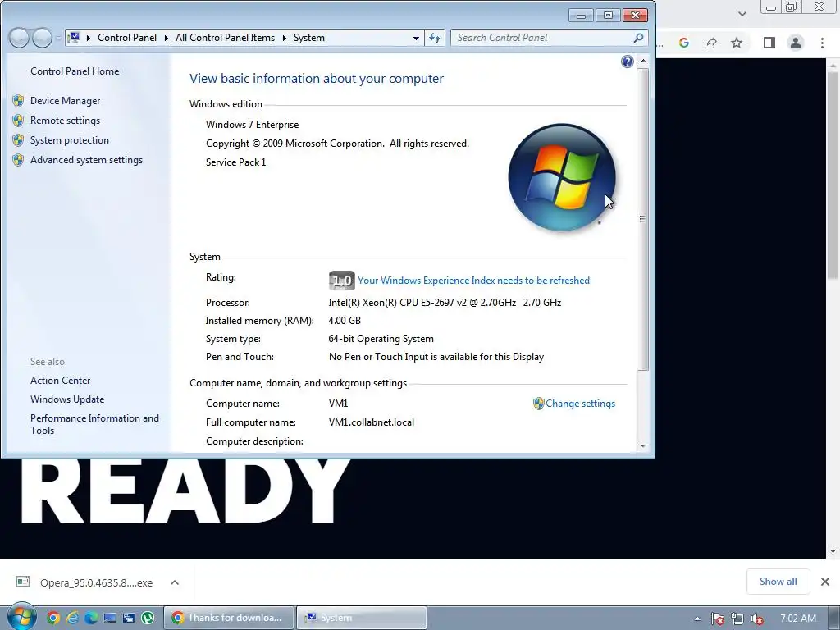The height and width of the screenshot is (630, 840).
Task: Click the Remote settings shield icon
Action: coord(18,121)
